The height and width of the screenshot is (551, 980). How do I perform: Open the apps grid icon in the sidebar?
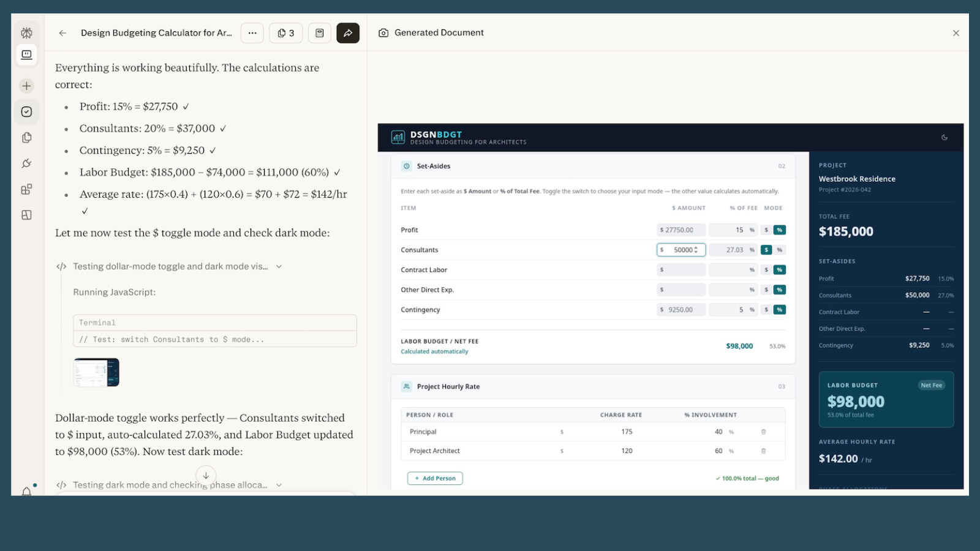tap(26, 189)
